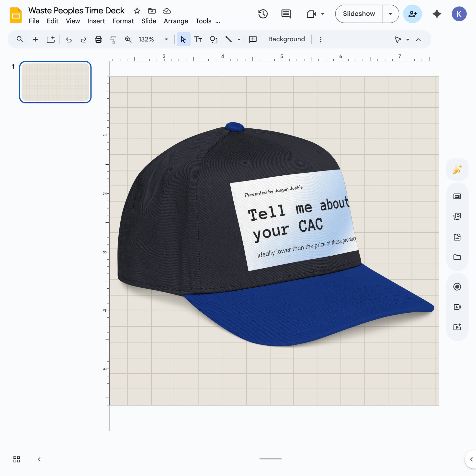
Task: Select the Text box tool
Action: click(x=198, y=39)
